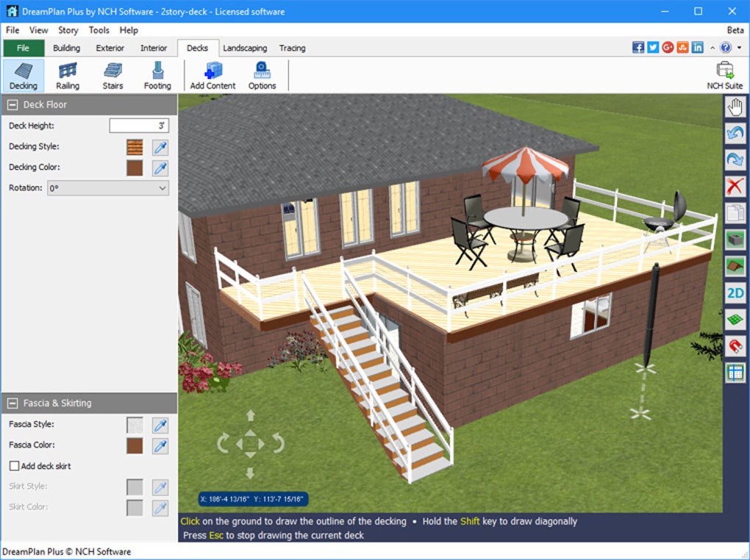Click the Deck Height input field
Viewport: 750px width, 560px height.
[x=139, y=125]
